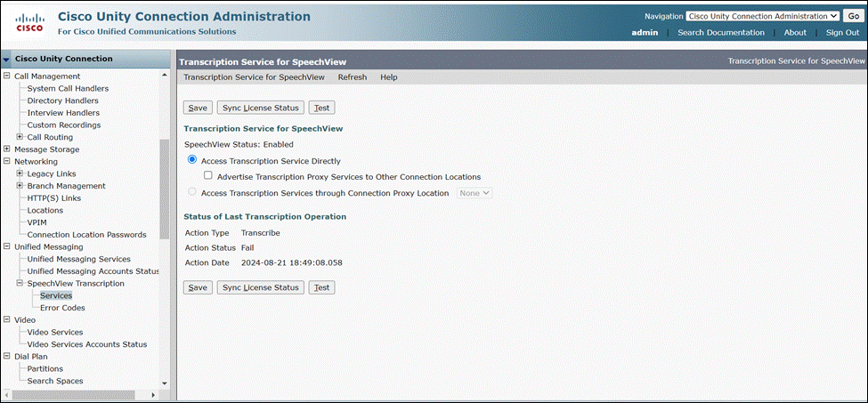
Task: Open VPIM in the tree
Action: pyautogui.click(x=37, y=222)
